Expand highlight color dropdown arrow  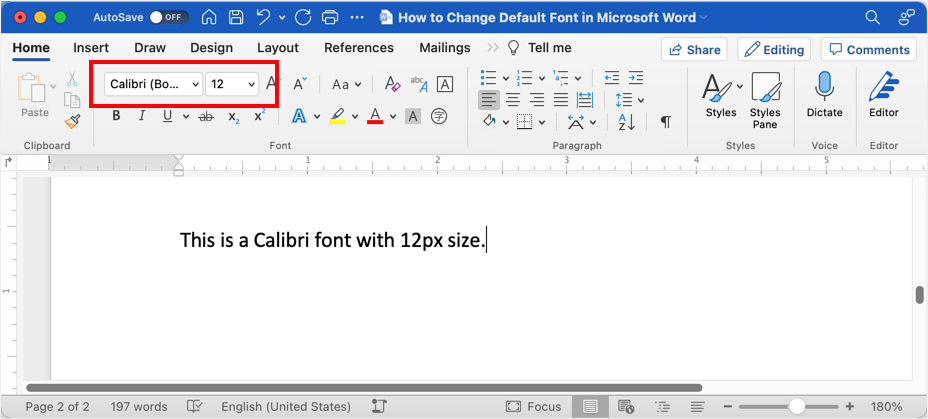tap(355, 117)
